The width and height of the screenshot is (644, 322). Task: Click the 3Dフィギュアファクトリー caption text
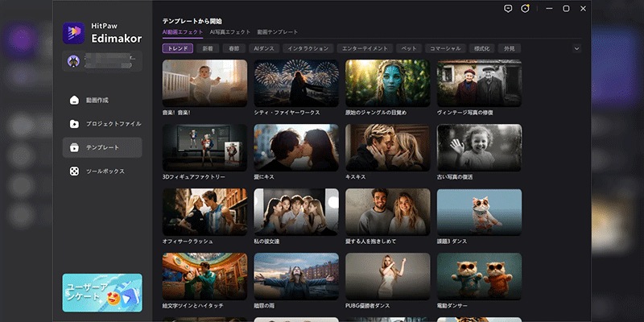194,177
